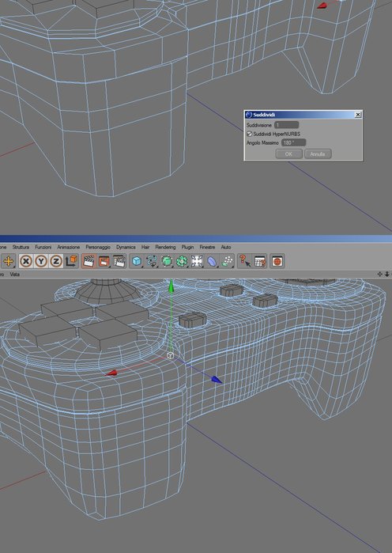Switch the world/object coordinate system icon
The height and width of the screenshot is (553, 392).
coord(71,261)
